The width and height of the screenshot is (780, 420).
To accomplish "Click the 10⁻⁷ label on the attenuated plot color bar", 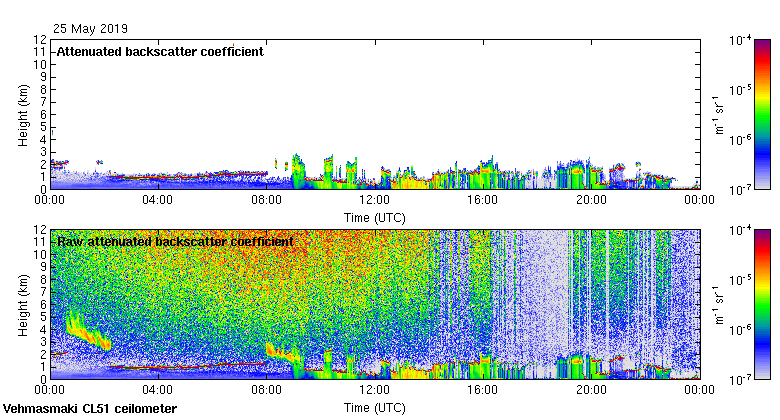I will click(x=740, y=190).
